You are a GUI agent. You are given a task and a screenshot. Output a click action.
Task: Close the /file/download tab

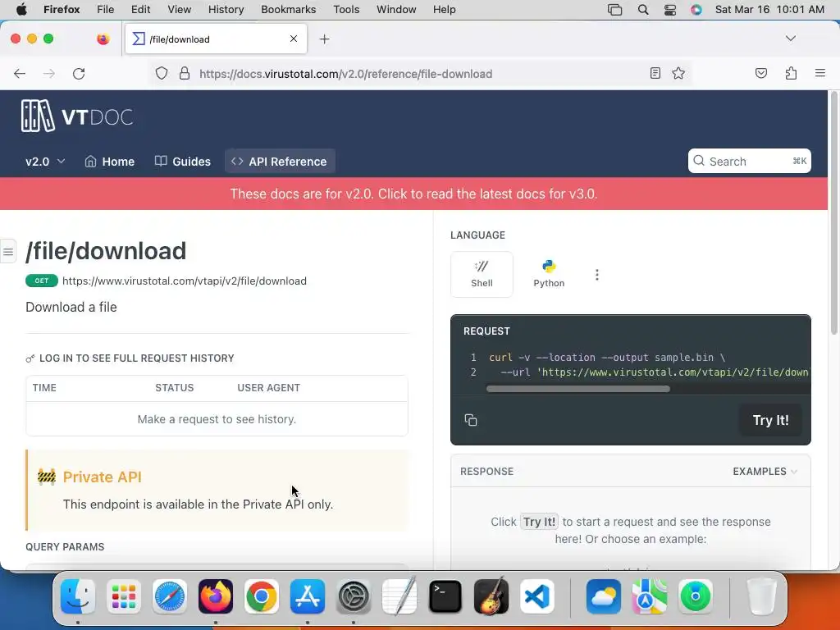(x=294, y=39)
